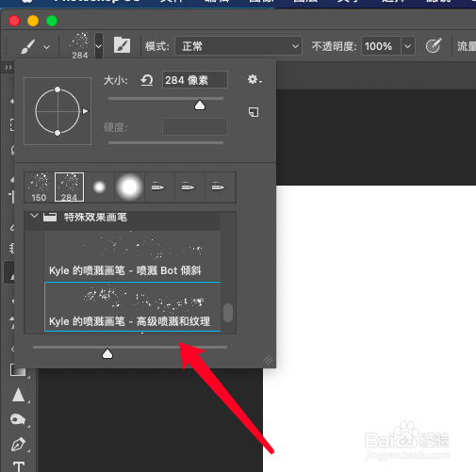
Task: Open the tool preset picker chevron
Action: 46,47
